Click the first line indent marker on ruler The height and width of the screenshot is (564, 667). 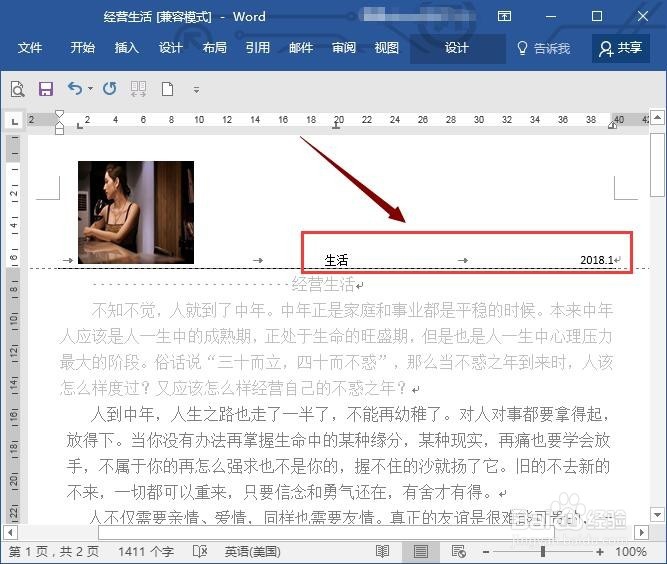click(x=60, y=114)
